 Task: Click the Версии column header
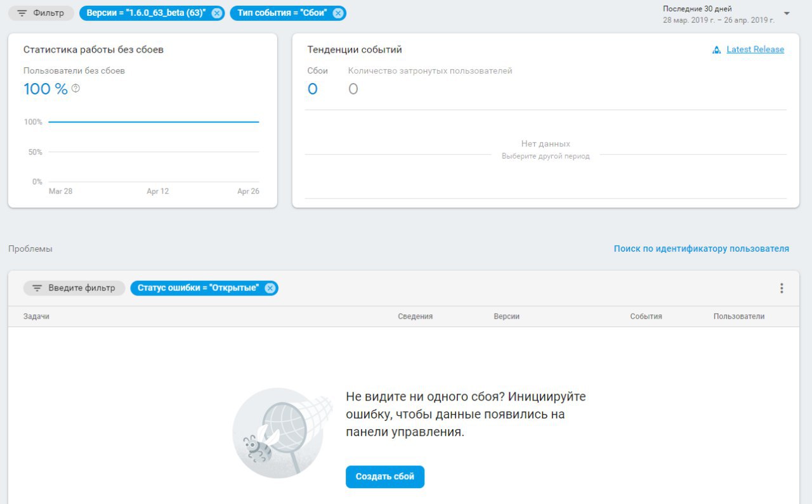[506, 316]
